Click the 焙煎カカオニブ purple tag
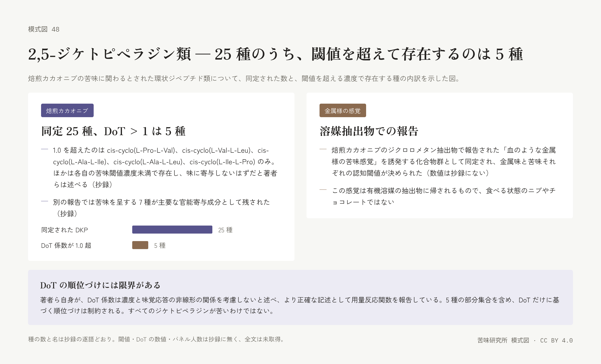The width and height of the screenshot is (601, 364). 67,110
